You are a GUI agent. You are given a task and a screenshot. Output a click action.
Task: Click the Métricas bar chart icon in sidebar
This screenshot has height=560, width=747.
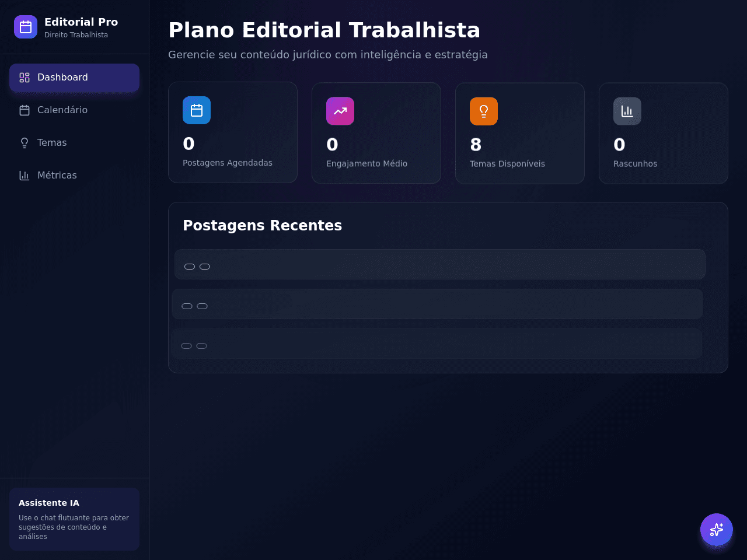coord(25,176)
